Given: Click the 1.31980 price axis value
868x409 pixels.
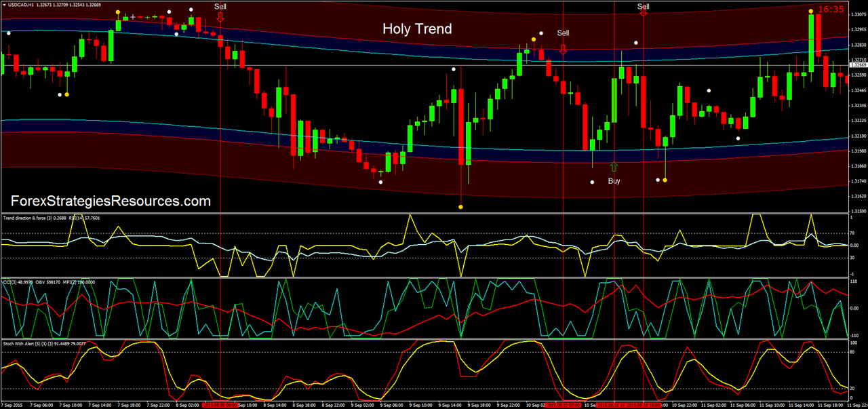Looking at the screenshot, I should click(x=859, y=151).
